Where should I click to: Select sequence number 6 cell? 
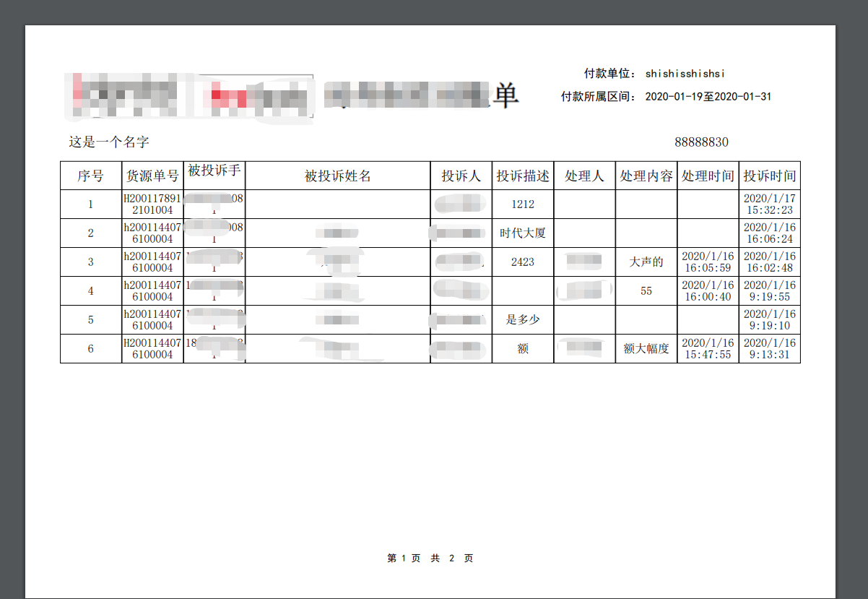(91, 349)
